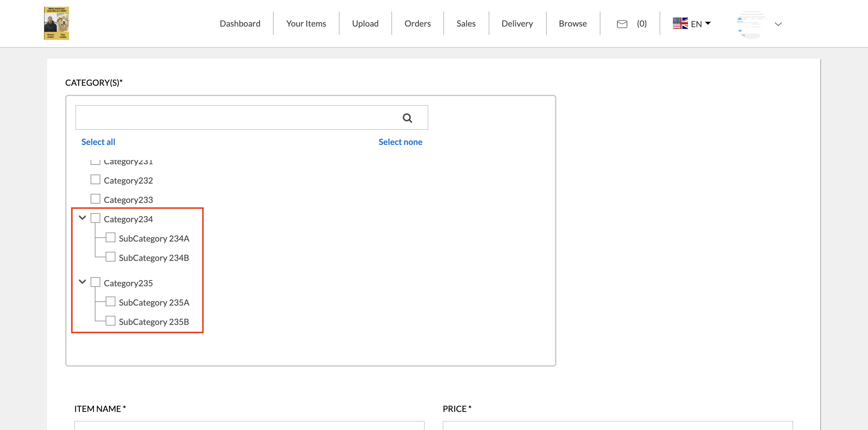Click the site logo image
868x430 pixels.
coord(56,23)
